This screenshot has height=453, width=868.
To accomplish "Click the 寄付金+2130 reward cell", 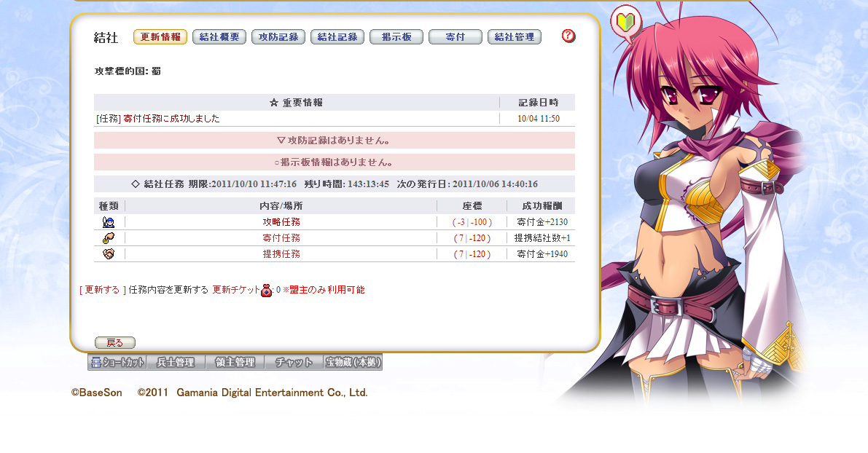I will [542, 222].
